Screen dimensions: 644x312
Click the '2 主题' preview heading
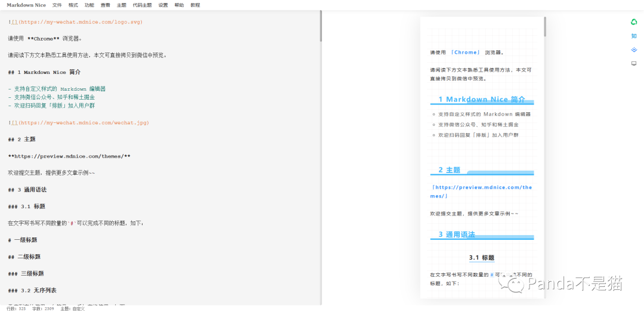(450, 170)
